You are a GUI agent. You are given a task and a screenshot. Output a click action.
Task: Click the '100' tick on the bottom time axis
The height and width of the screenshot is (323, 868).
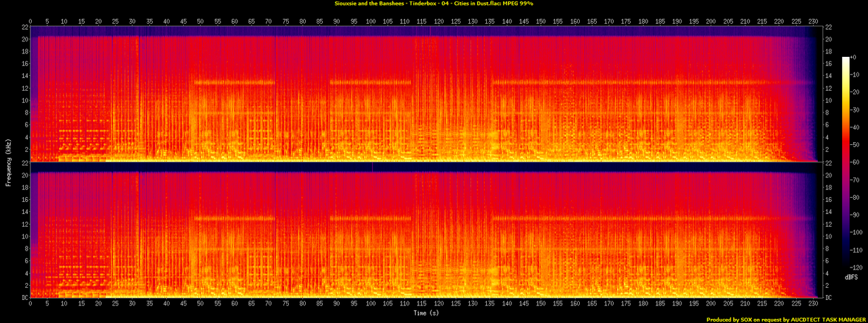(370, 305)
